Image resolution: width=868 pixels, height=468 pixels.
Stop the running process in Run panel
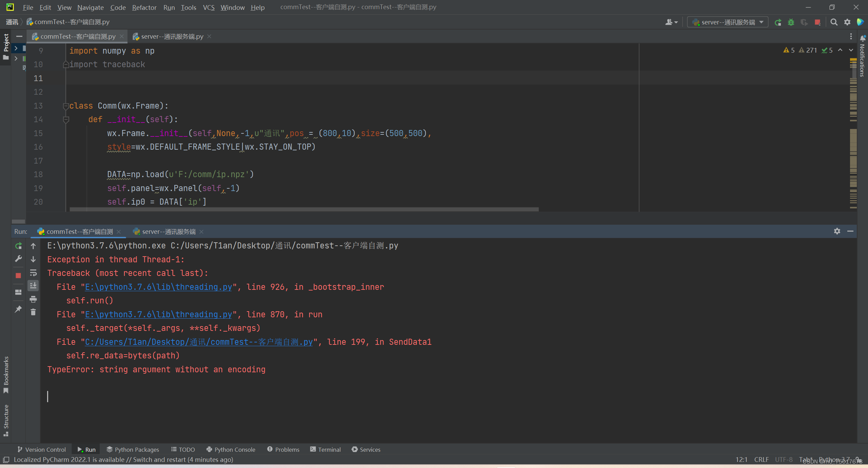18,276
